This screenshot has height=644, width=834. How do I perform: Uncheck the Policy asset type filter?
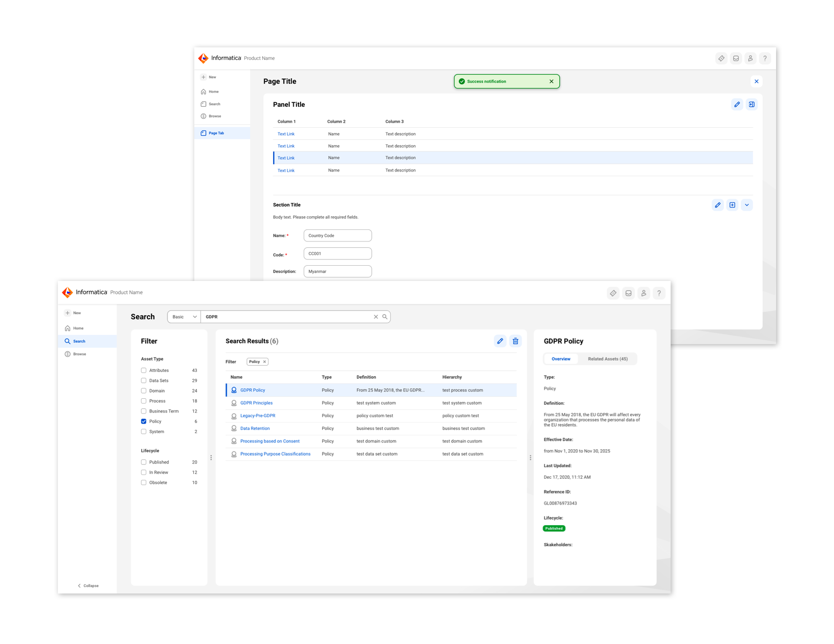144,421
